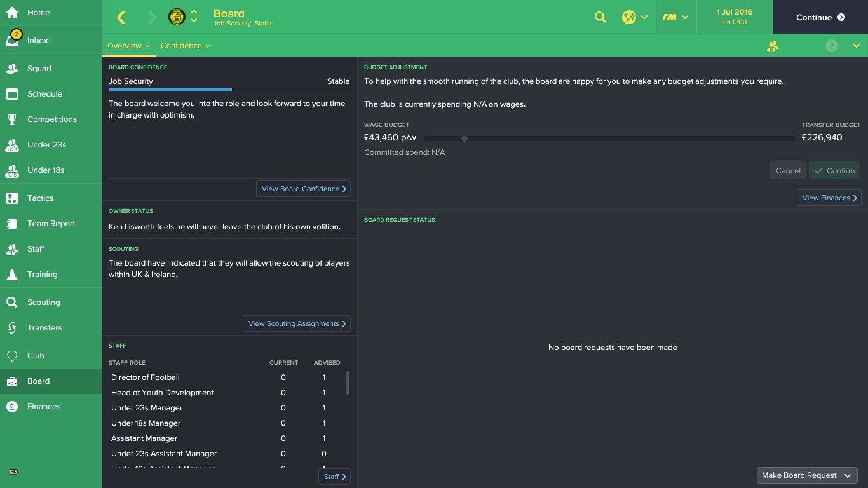Open the Make Board Request dropdown
The width and height of the screenshot is (868, 488).
806,475
